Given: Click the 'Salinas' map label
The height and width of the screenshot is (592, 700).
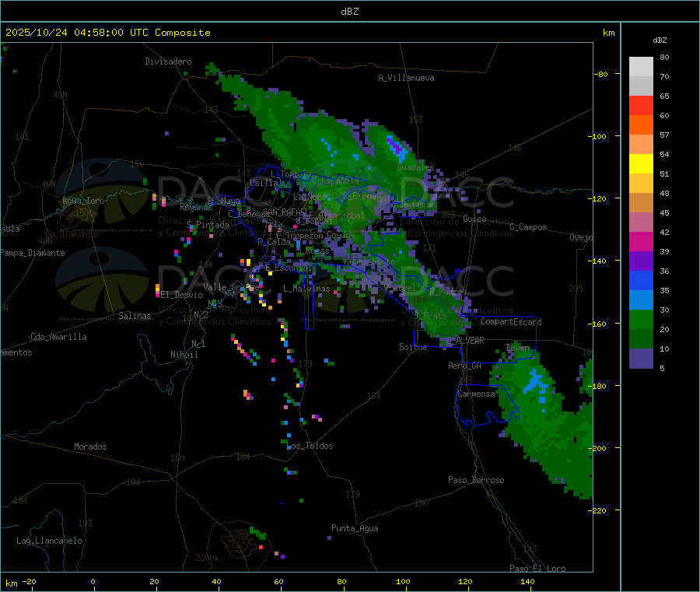Looking at the screenshot, I should [x=135, y=316].
